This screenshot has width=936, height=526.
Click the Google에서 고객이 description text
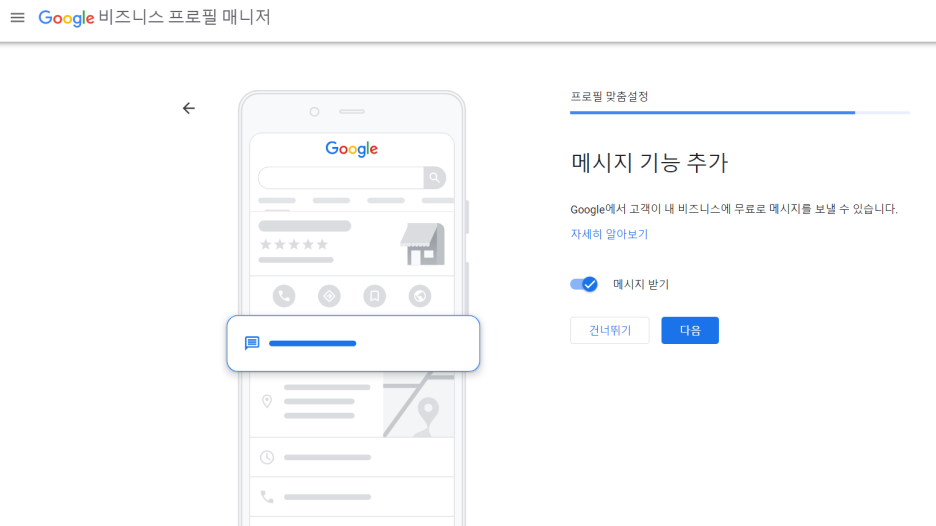pos(734,209)
